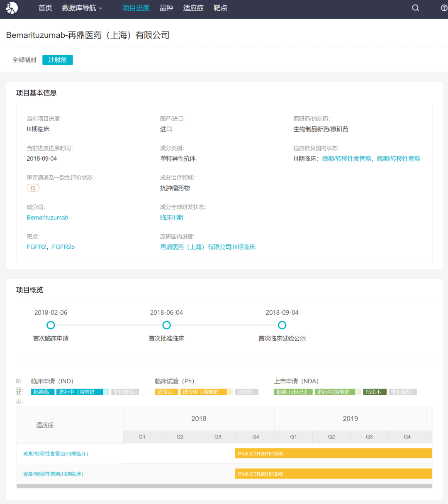Click the site logo icon
448x504 pixels.
12,8
